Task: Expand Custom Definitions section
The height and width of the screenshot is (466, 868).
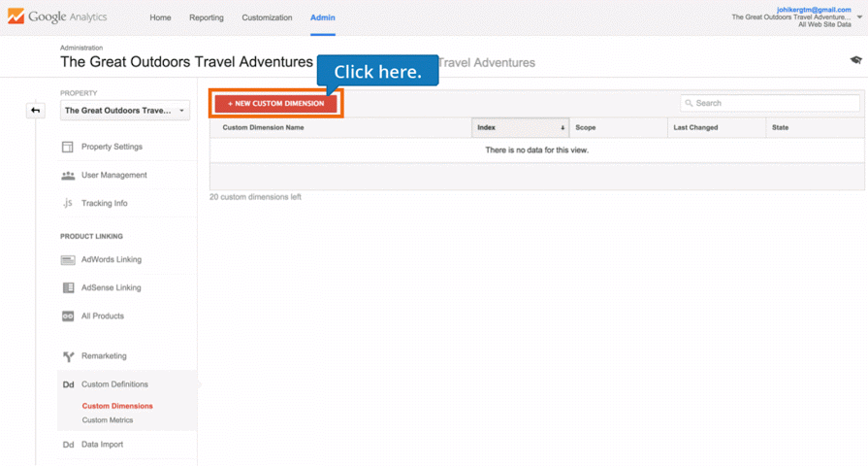Action: (x=114, y=384)
